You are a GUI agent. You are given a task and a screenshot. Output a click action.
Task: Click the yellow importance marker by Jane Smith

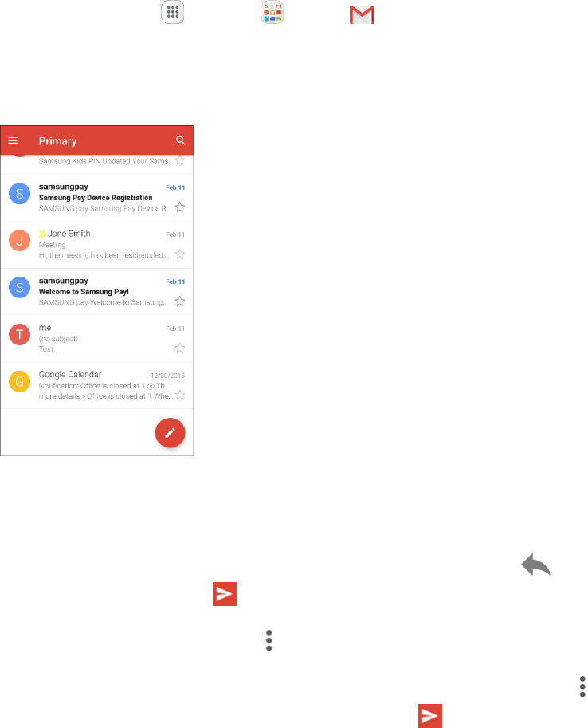click(x=42, y=234)
